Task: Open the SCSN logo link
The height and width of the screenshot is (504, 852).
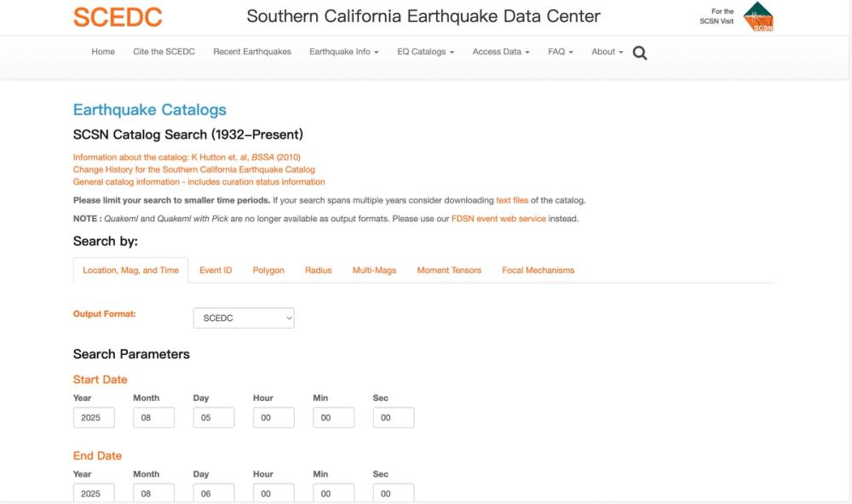Action: point(758,16)
